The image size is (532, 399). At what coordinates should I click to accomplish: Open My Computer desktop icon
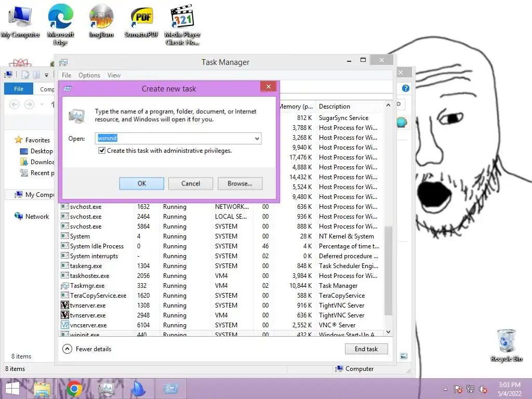click(20, 21)
